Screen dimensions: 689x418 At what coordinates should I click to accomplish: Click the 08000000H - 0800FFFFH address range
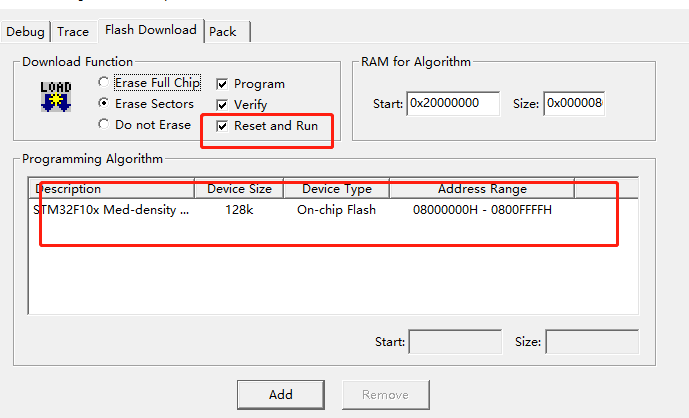click(482, 210)
